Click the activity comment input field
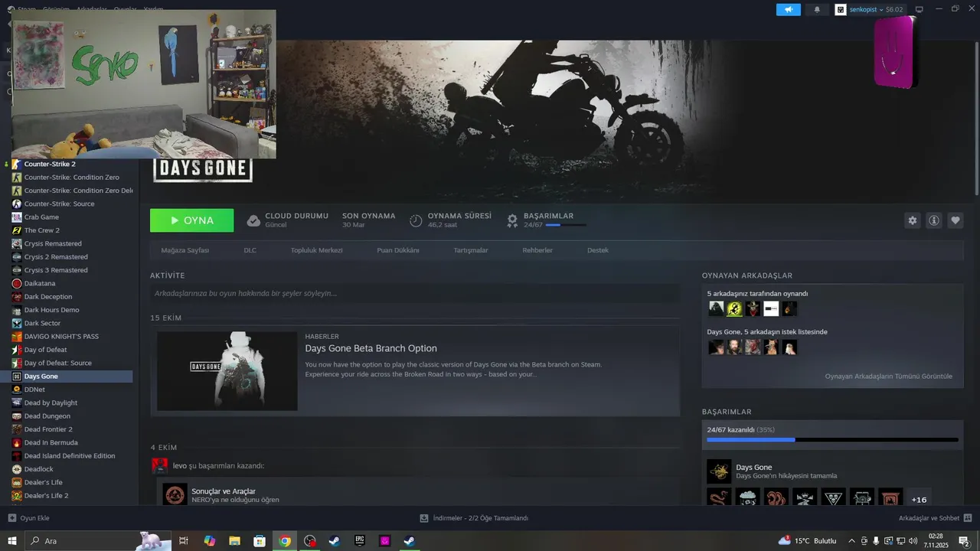 415,293
